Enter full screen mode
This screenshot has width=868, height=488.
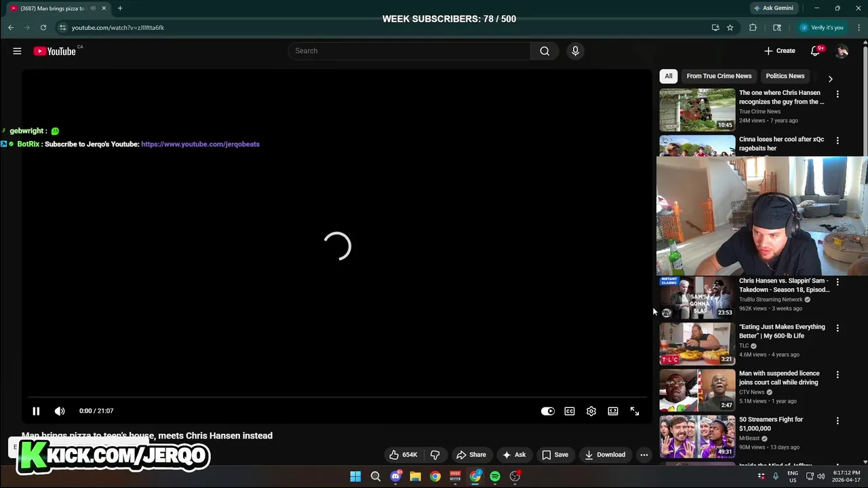[635, 411]
